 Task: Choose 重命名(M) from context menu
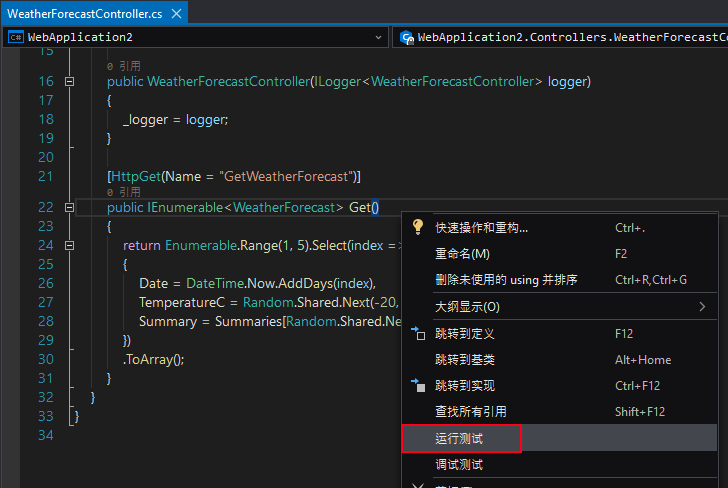click(559, 254)
